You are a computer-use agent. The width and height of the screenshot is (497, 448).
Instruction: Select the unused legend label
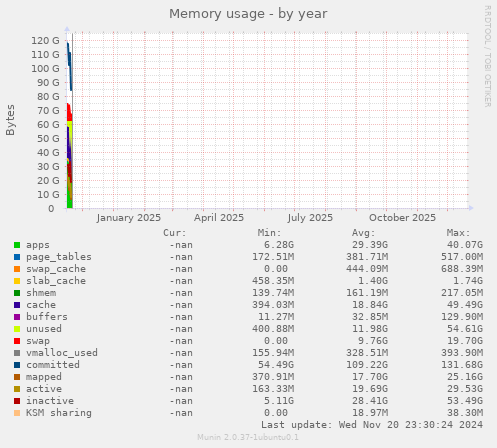click(44, 329)
